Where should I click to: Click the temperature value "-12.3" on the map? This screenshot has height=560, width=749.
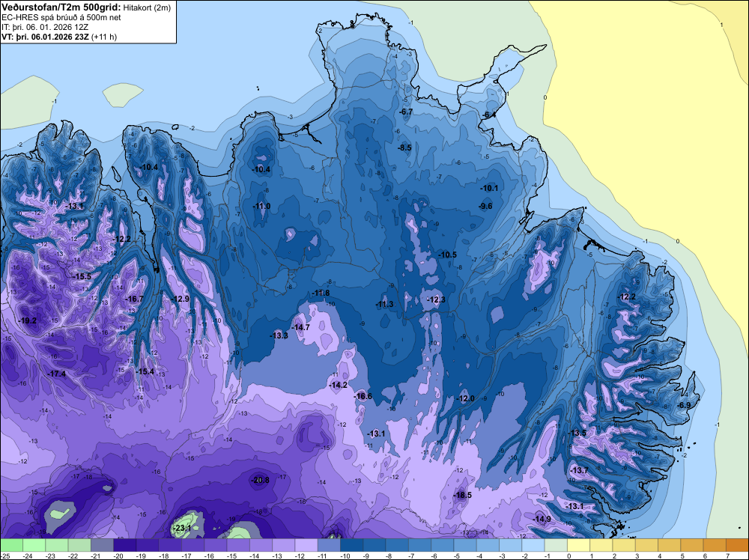point(436,299)
